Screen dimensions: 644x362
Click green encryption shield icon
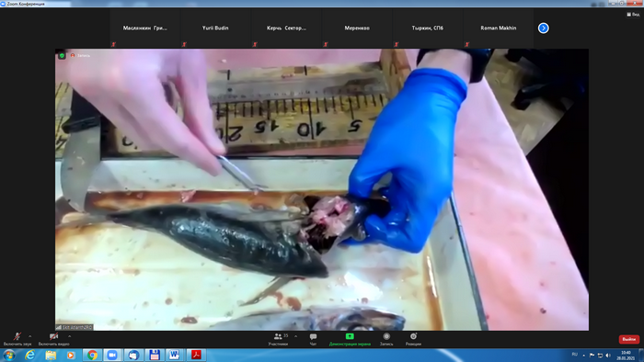pyautogui.click(x=62, y=55)
